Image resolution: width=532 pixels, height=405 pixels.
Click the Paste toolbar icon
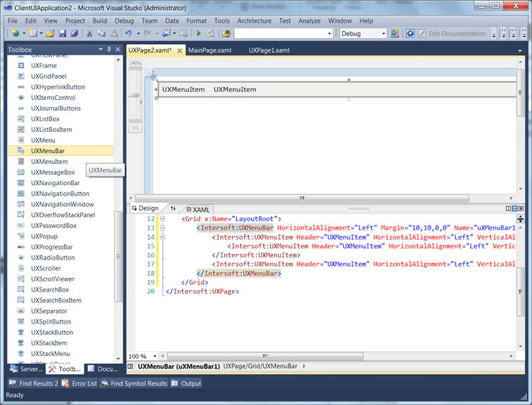(113, 33)
